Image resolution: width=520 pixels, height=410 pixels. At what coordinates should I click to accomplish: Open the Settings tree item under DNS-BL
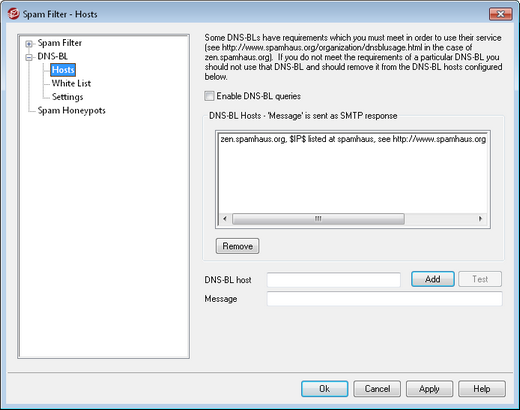point(67,97)
